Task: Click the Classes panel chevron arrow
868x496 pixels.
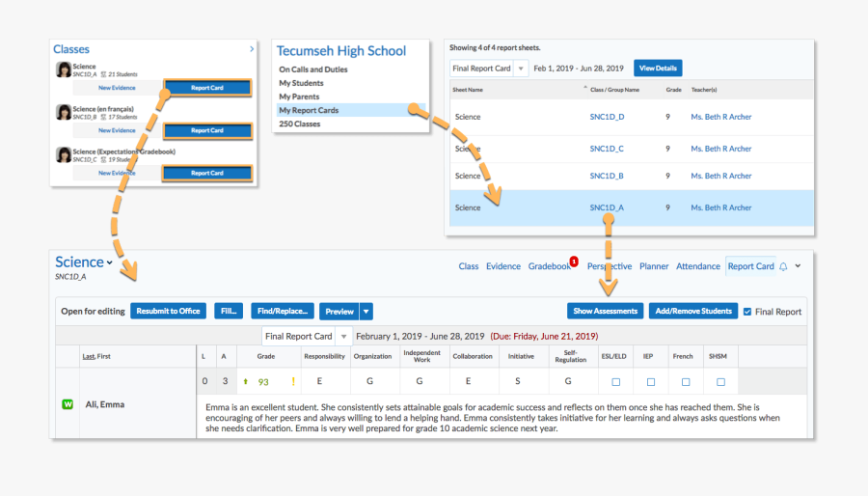Action: 252,48
